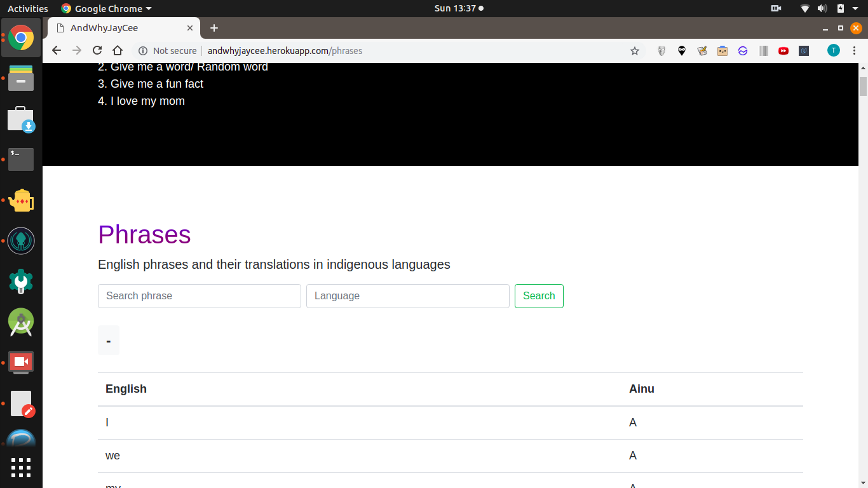Click the Phrases heading
868x488 pixels.
144,234
